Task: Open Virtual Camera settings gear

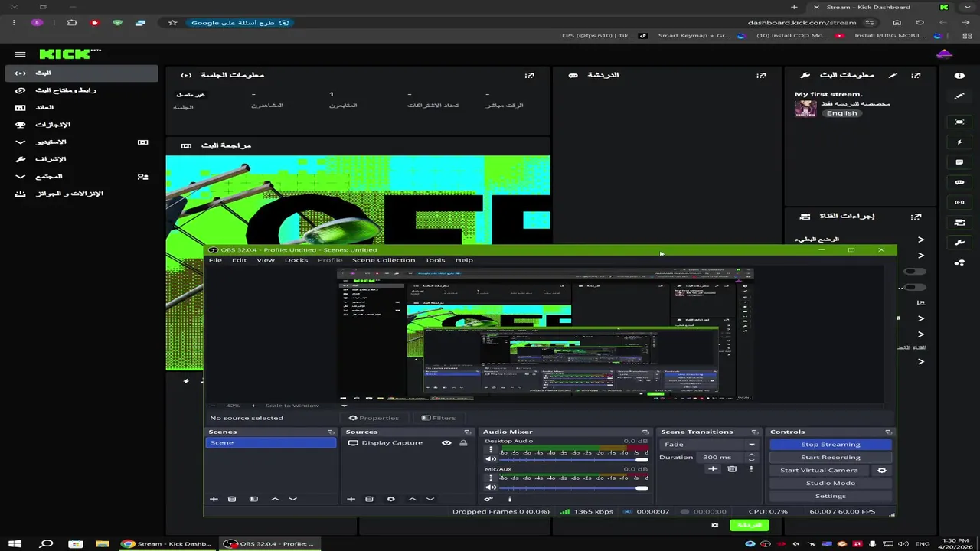Action: [x=882, y=470]
